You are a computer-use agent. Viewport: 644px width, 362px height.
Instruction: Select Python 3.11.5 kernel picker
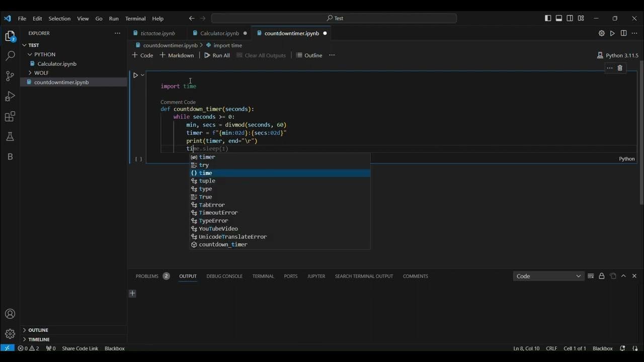point(617,55)
